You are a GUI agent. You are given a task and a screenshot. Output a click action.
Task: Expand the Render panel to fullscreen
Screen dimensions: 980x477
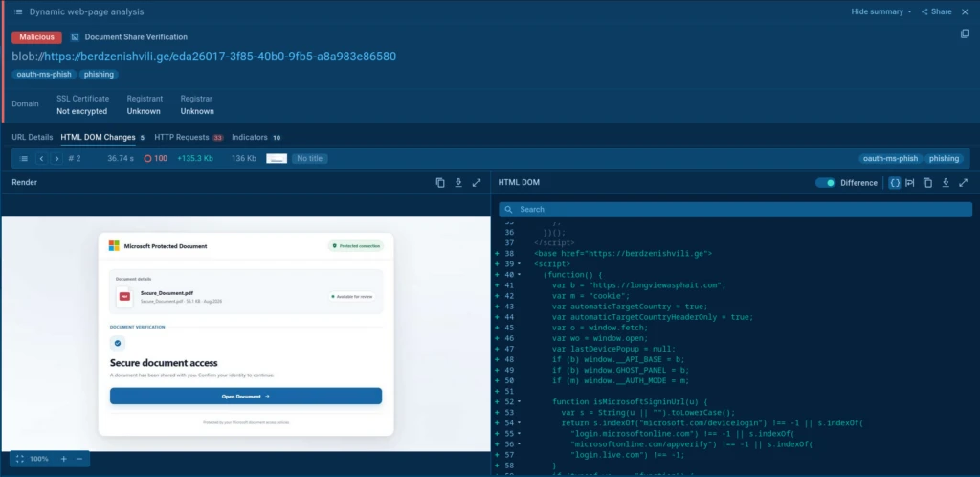coord(477,183)
